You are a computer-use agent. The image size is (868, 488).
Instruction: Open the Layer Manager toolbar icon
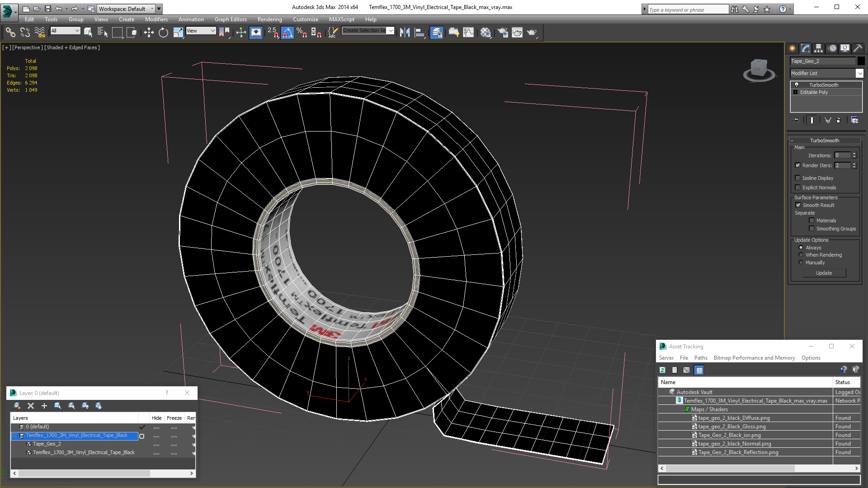436,32
